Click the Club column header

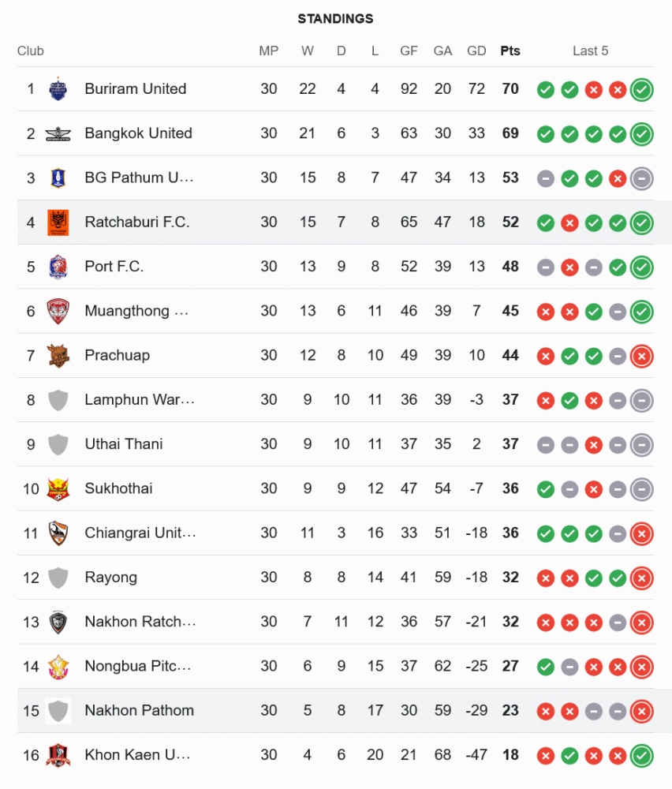(x=31, y=51)
